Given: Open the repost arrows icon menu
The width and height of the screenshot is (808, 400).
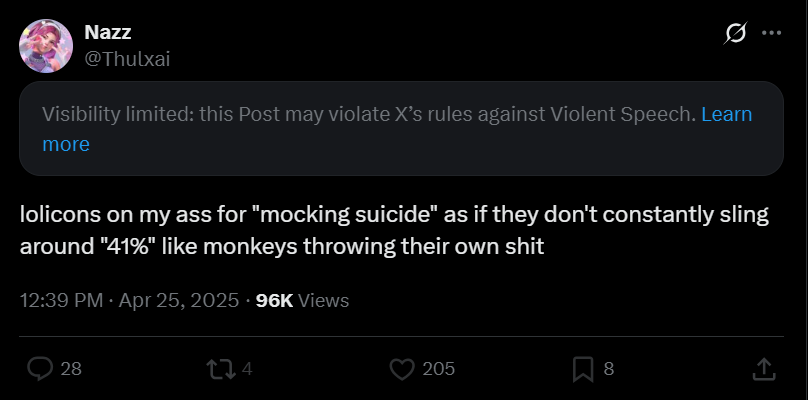Looking at the screenshot, I should point(219,369).
